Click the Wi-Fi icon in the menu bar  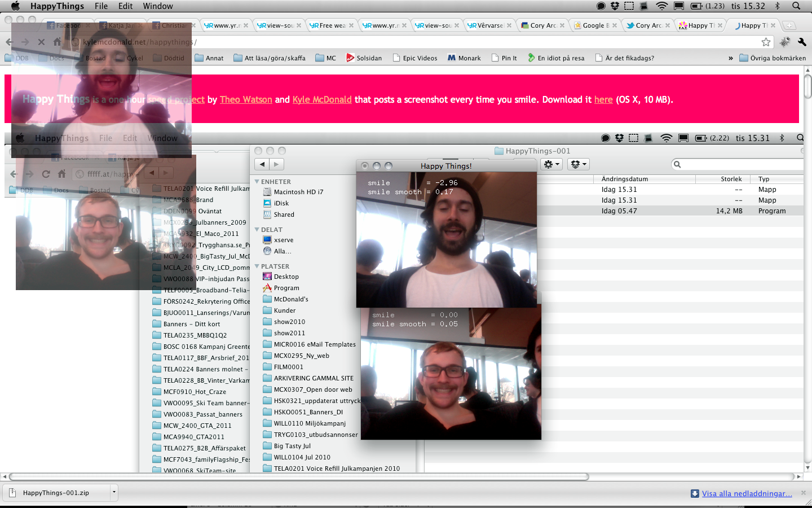(662, 6)
